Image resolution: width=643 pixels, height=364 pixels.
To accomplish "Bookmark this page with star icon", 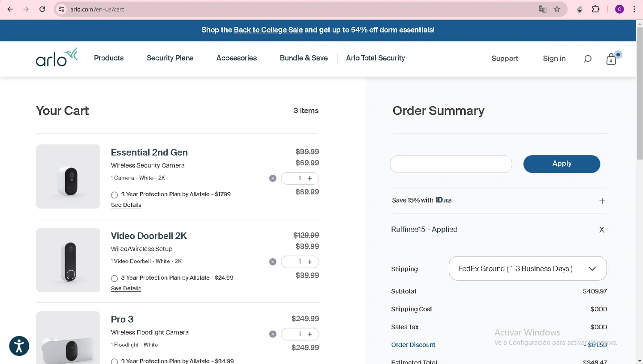I will click(557, 9).
